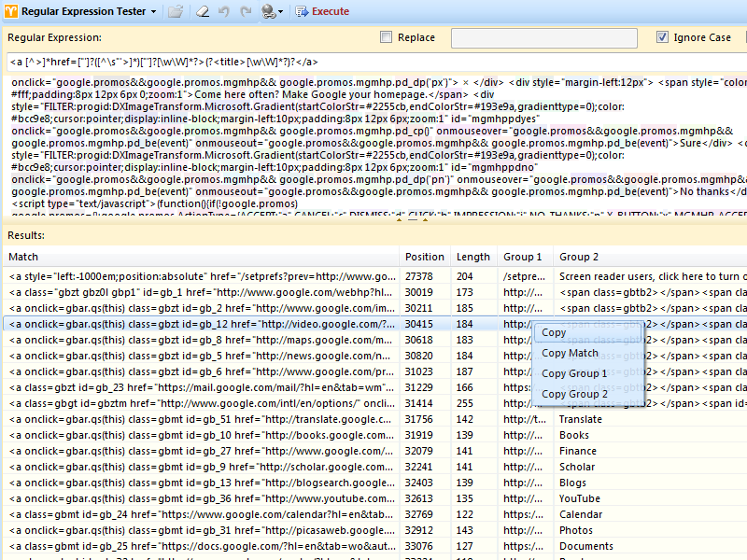The height and width of the screenshot is (560, 747).
Task: Select Copy Match in context menu
Action: pos(570,353)
